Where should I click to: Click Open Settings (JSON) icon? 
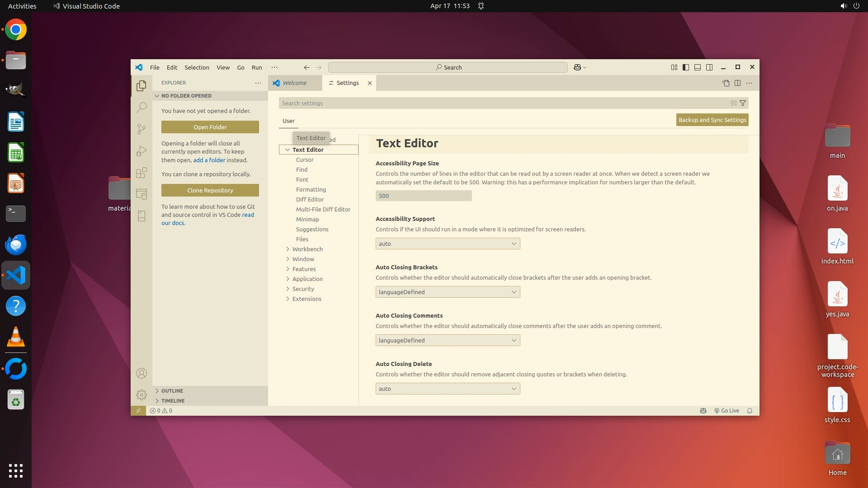(726, 83)
